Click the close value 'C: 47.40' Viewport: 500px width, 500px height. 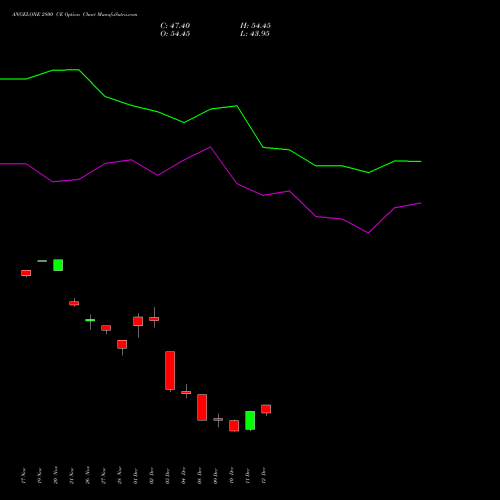[175, 26]
